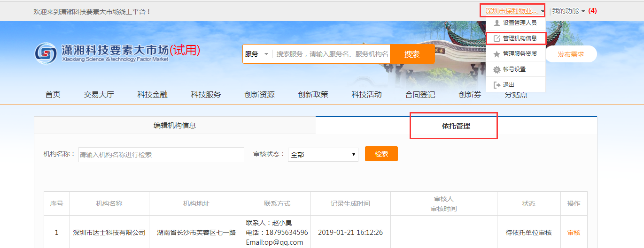The width and height of the screenshot is (644, 248).
Task: Click the 操作 column header
Action: pyautogui.click(x=574, y=203)
